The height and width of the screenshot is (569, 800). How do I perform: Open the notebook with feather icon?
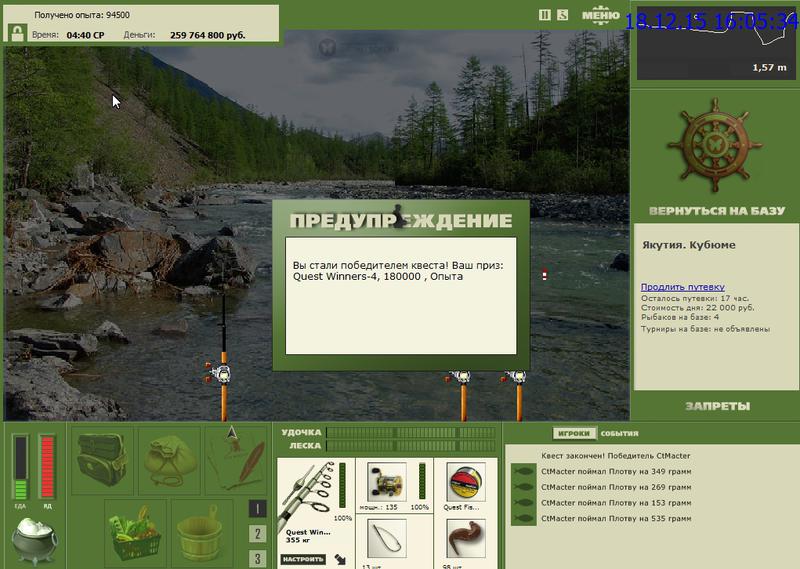coord(237,460)
